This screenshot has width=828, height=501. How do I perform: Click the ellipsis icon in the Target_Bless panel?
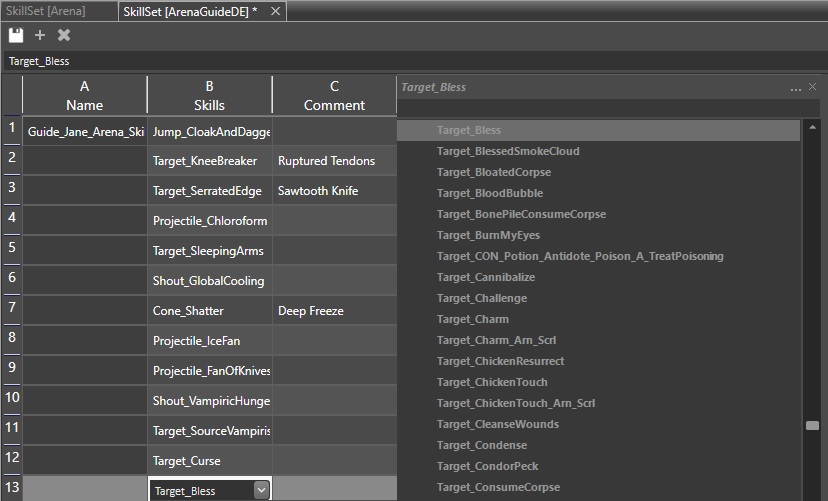pyautogui.click(x=796, y=87)
